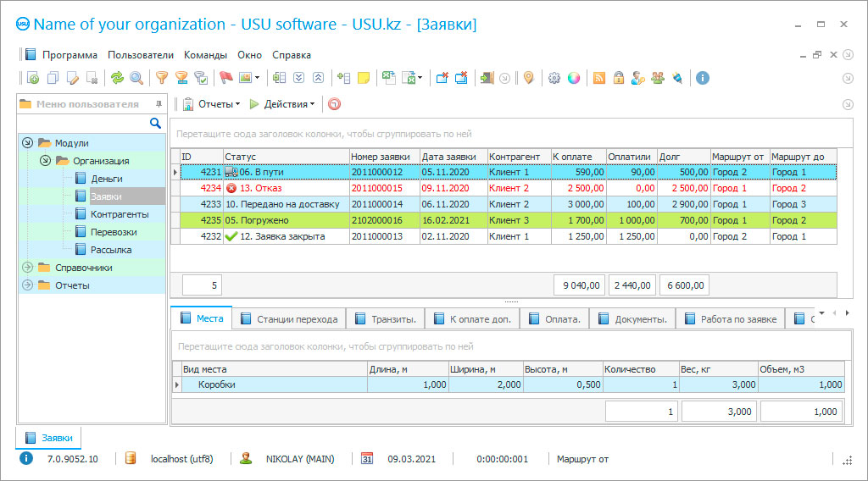Click the Заявки window tab at bottom
This screenshot has width=868, height=481.
[48, 438]
